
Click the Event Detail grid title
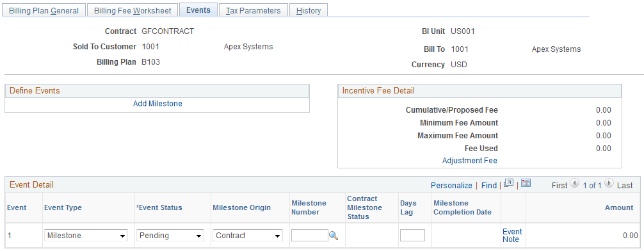click(31, 185)
